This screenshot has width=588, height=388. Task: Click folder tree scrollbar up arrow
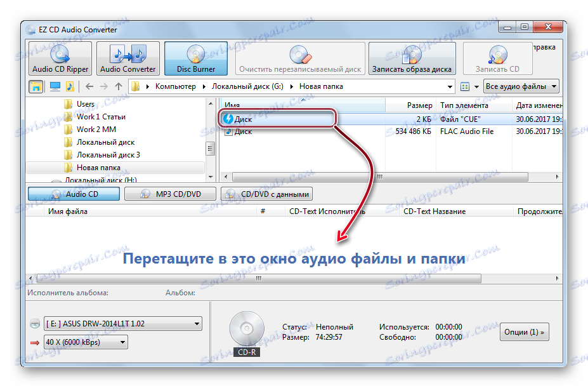[x=211, y=104]
